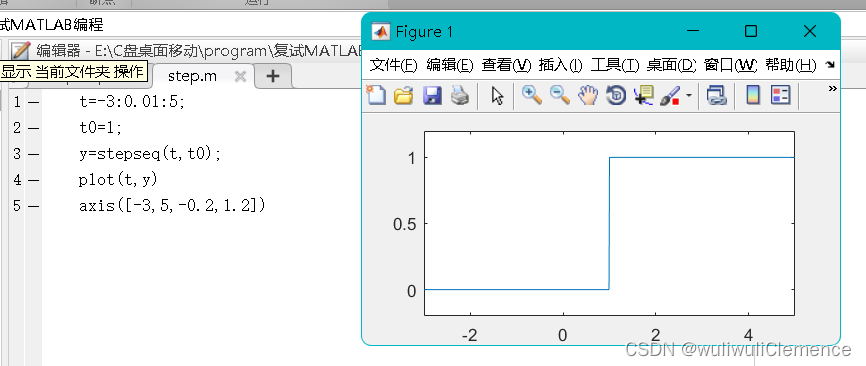Screen dimensions: 866x366
Task: Add a new editor tab with plus
Action: [273, 76]
